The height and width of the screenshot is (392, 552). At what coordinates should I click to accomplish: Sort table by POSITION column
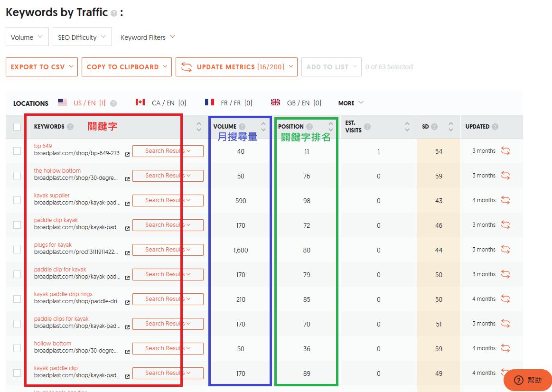coord(330,127)
